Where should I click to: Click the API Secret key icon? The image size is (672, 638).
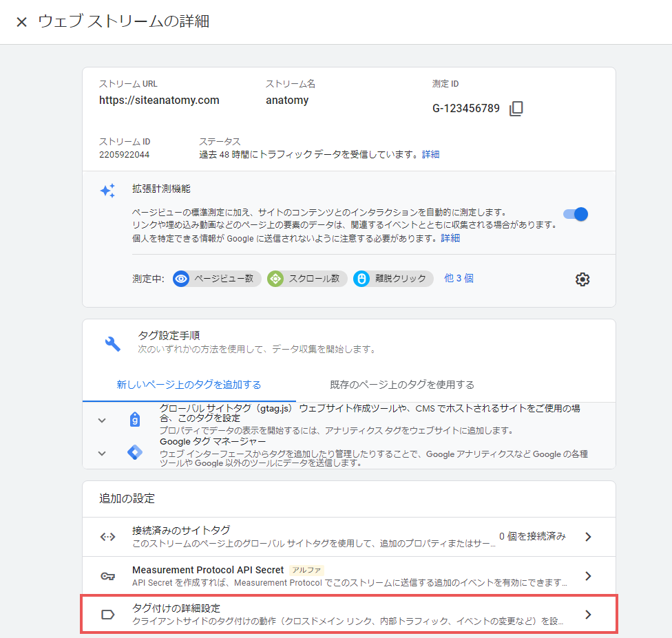tap(107, 576)
